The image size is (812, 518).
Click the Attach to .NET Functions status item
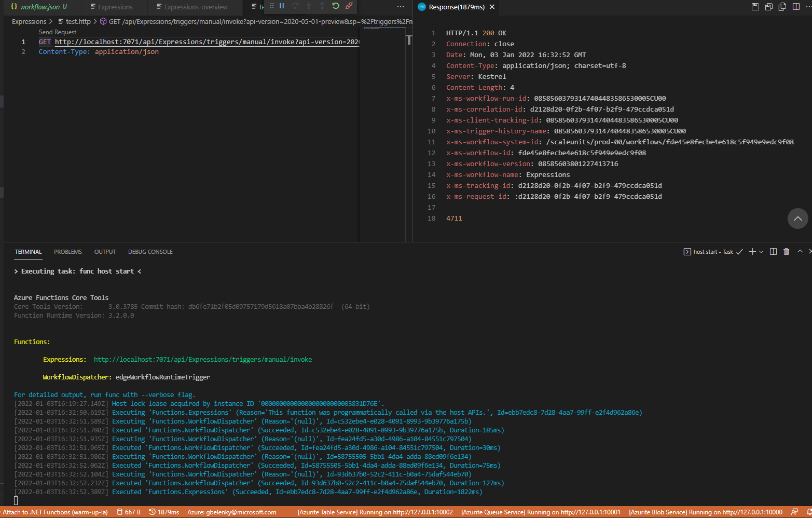[x=54, y=512]
